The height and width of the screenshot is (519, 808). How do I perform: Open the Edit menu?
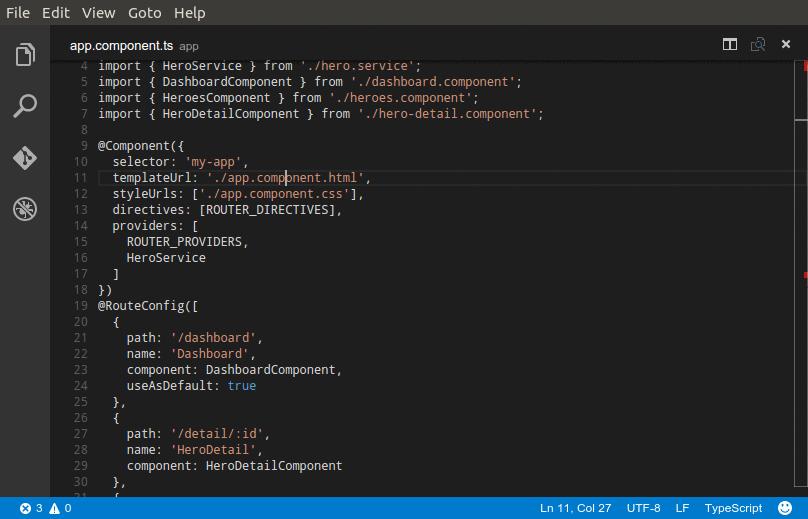[56, 13]
